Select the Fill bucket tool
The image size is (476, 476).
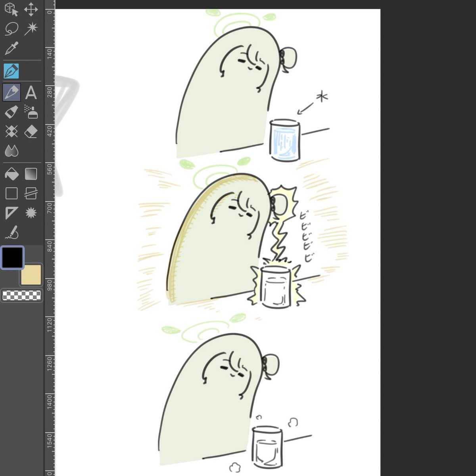coord(12,174)
